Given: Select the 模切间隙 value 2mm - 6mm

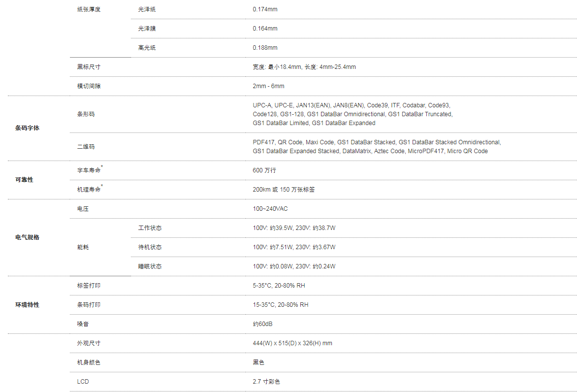Looking at the screenshot, I should pyautogui.click(x=268, y=86).
